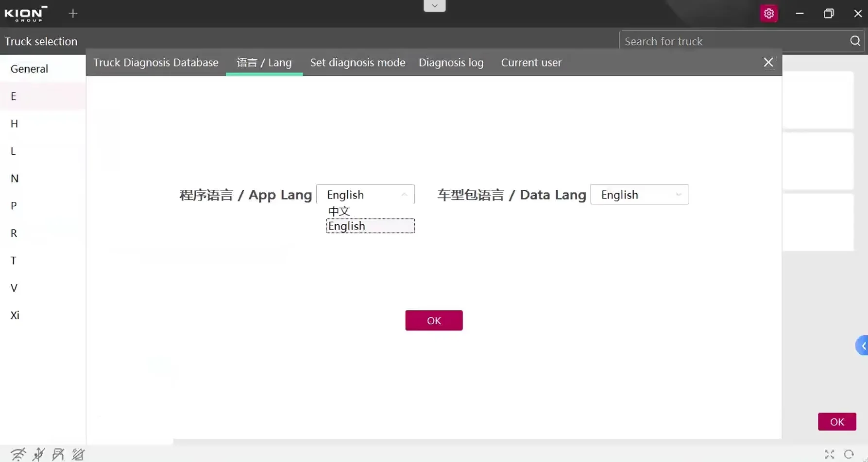The width and height of the screenshot is (868, 462).
Task: Open the Diagnosis log tab
Action: (x=451, y=63)
